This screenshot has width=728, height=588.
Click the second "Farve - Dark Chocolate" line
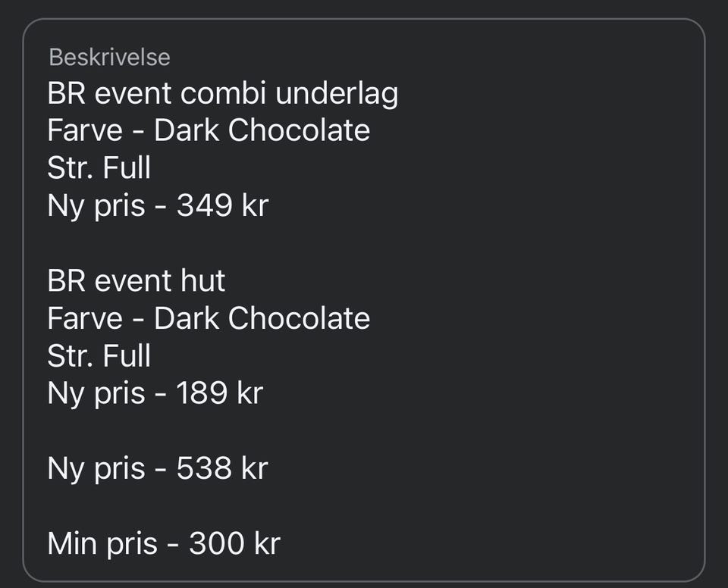pos(209,318)
